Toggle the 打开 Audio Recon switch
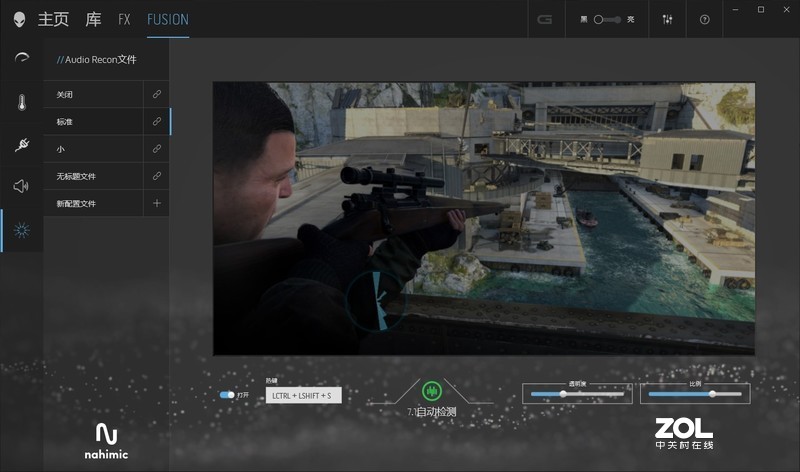This screenshot has width=800, height=472. tap(227, 394)
